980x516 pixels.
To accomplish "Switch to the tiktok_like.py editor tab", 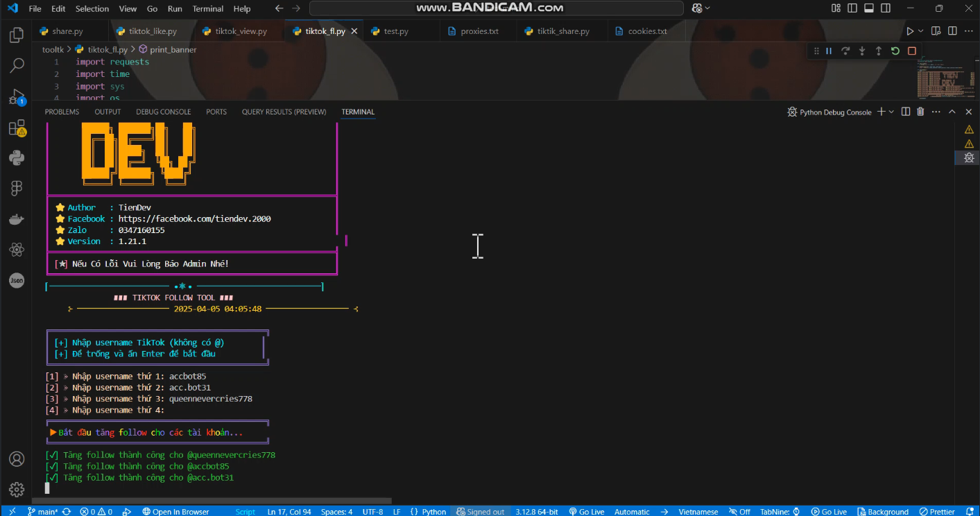I will point(146,31).
